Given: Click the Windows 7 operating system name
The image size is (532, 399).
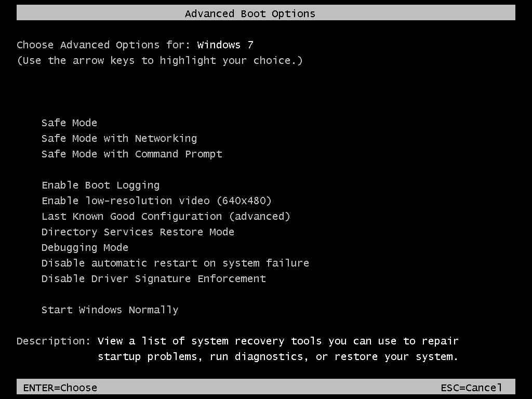Looking at the screenshot, I should coord(225,45).
